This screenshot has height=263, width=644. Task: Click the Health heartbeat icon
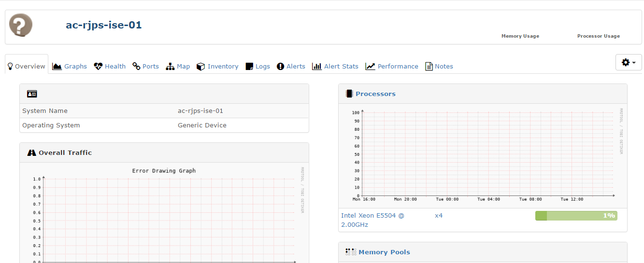[98, 66]
